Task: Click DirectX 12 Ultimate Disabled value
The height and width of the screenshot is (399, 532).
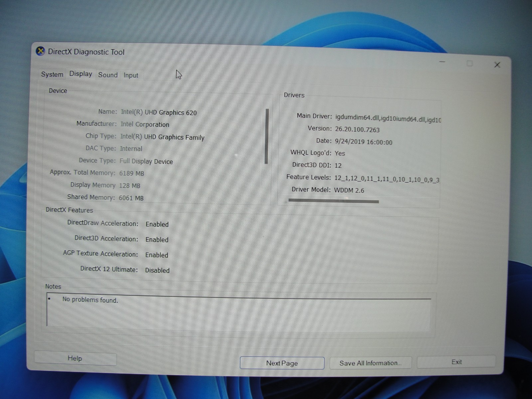Action: (157, 270)
